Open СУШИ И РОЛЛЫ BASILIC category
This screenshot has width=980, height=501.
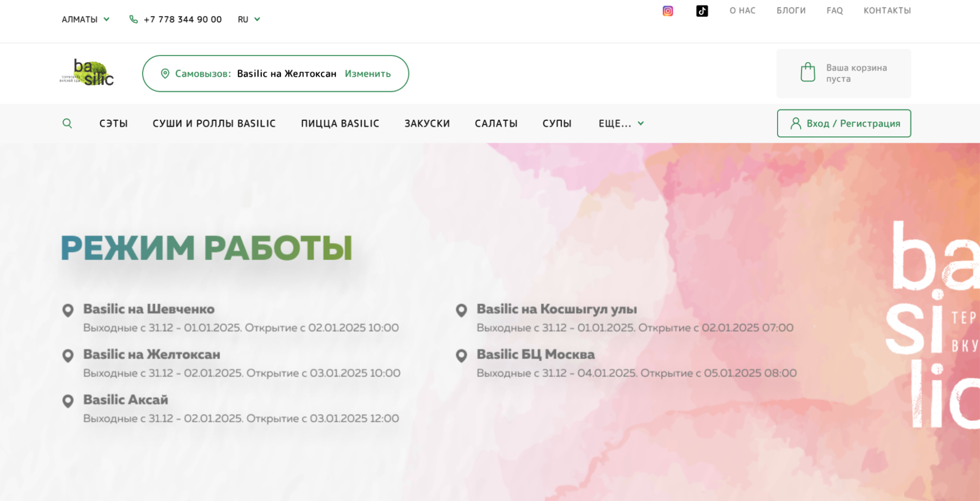[214, 124]
